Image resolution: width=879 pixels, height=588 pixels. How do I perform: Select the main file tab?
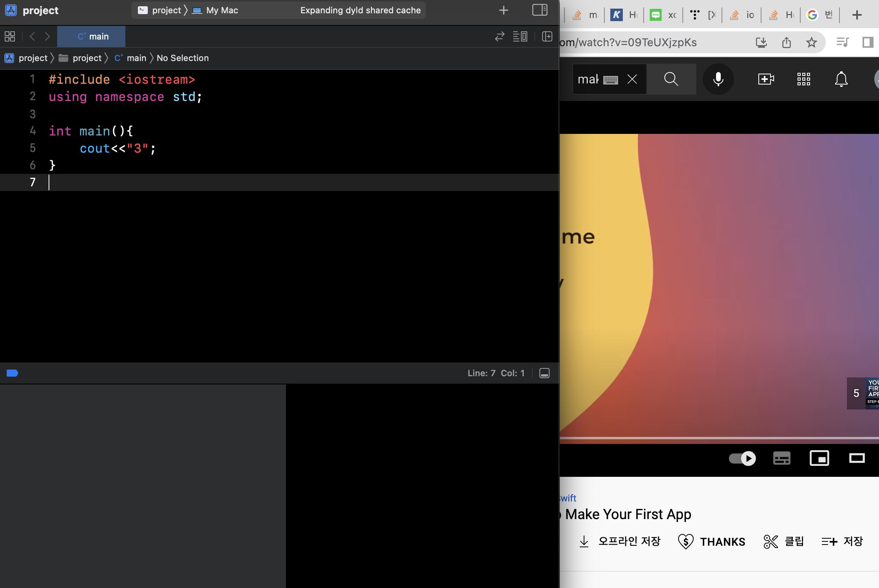(91, 36)
